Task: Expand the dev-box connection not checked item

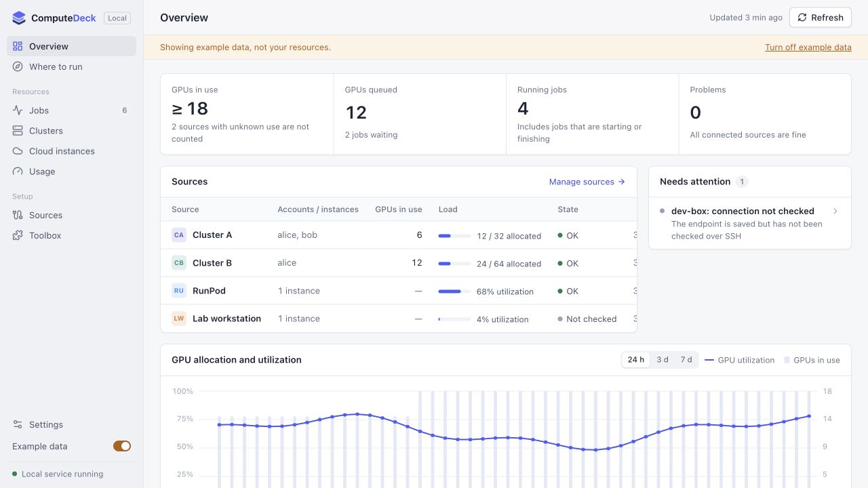Action: (x=750, y=223)
